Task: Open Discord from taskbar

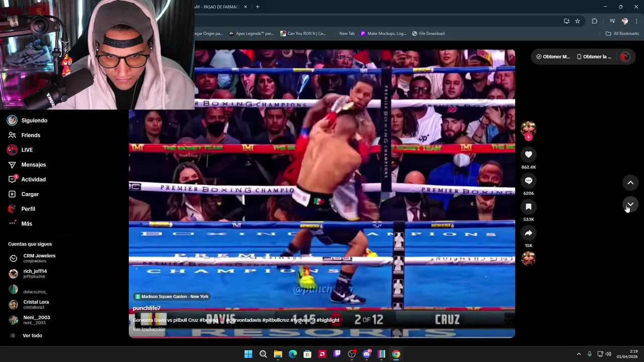Action: pyautogui.click(x=367, y=354)
